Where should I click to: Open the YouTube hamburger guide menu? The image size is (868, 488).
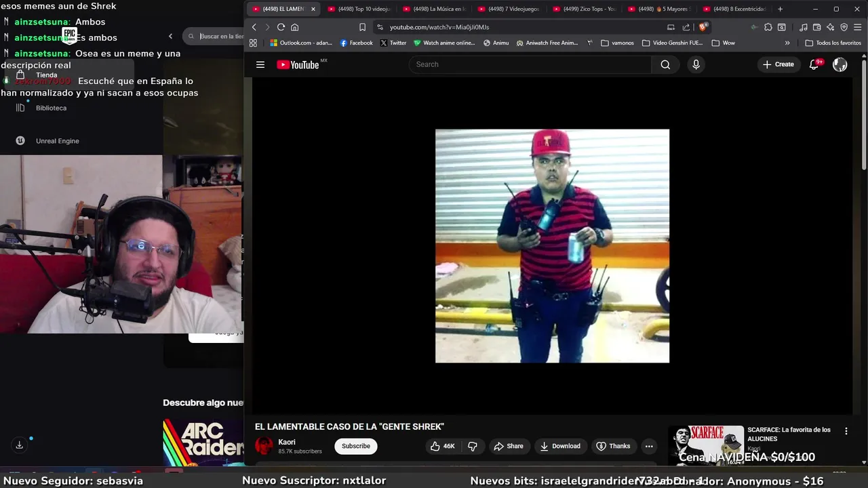coord(260,64)
